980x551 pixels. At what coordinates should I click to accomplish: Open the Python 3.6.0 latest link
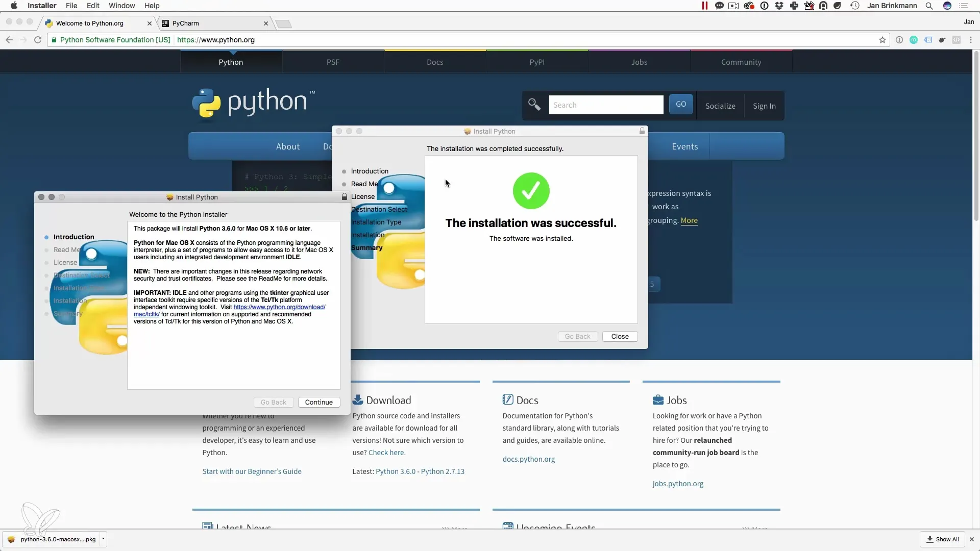396,471
